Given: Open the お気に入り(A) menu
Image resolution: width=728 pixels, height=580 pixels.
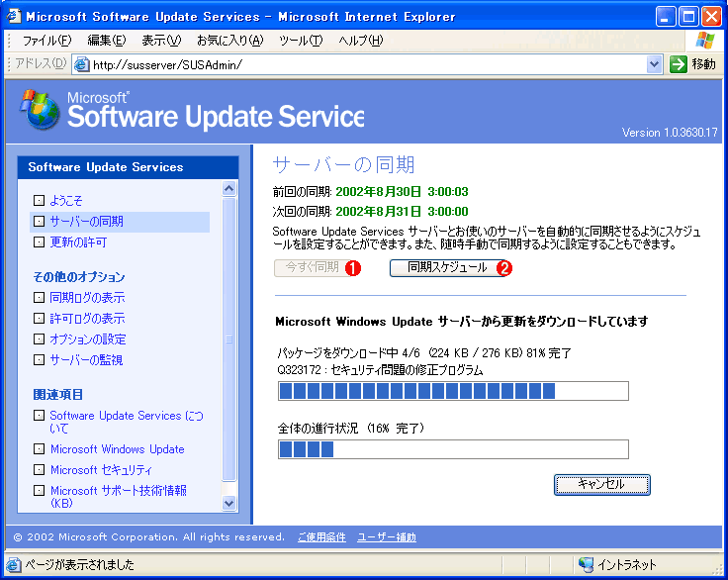Looking at the screenshot, I should coord(230,41).
